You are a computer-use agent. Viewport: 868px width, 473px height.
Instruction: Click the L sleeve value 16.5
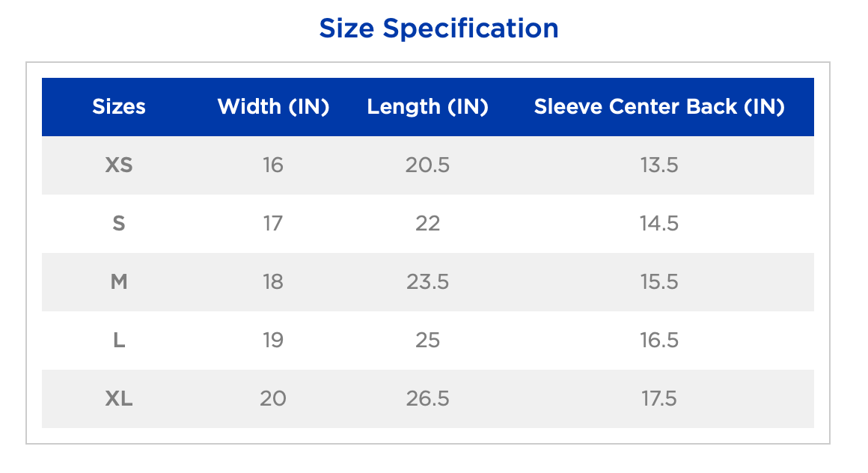click(x=659, y=341)
